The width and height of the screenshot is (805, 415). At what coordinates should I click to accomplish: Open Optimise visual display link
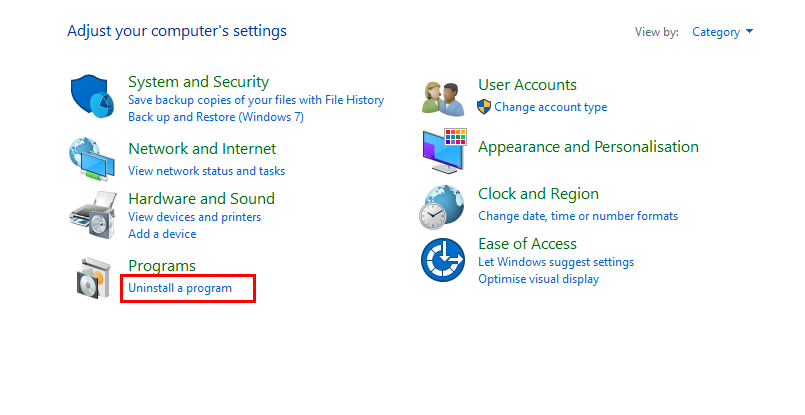click(538, 279)
